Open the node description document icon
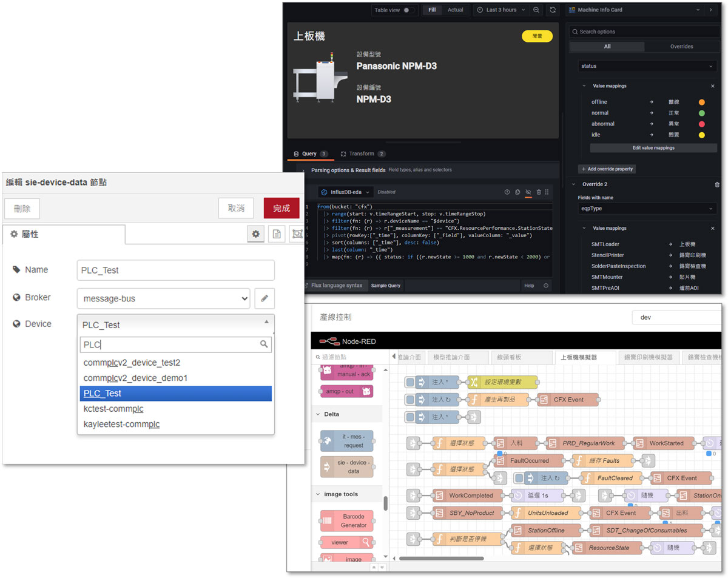This screenshot has width=728, height=578. 277,234
